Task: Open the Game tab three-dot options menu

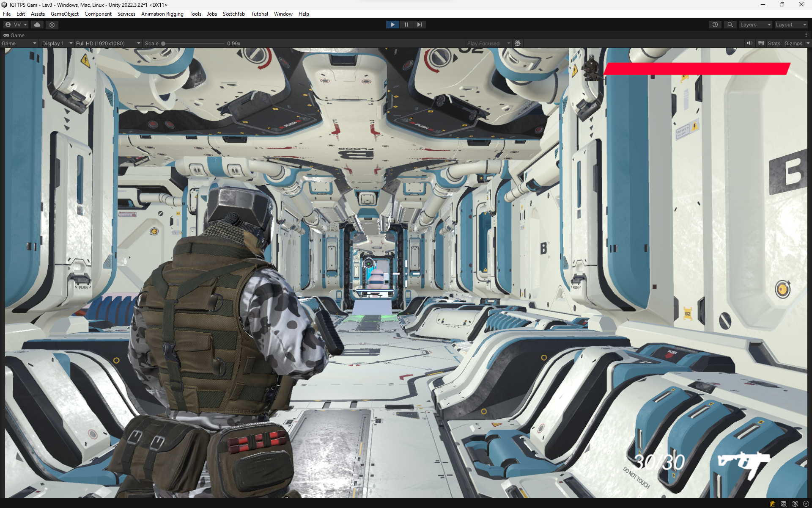Action: [806, 35]
